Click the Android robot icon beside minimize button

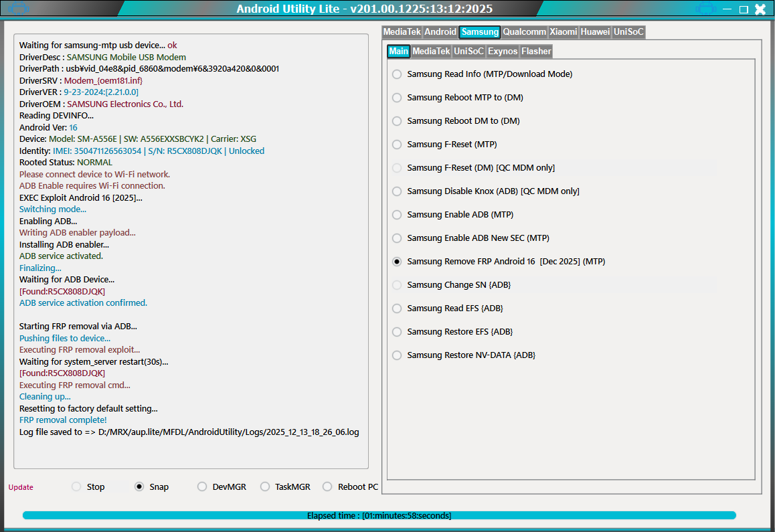click(x=705, y=9)
